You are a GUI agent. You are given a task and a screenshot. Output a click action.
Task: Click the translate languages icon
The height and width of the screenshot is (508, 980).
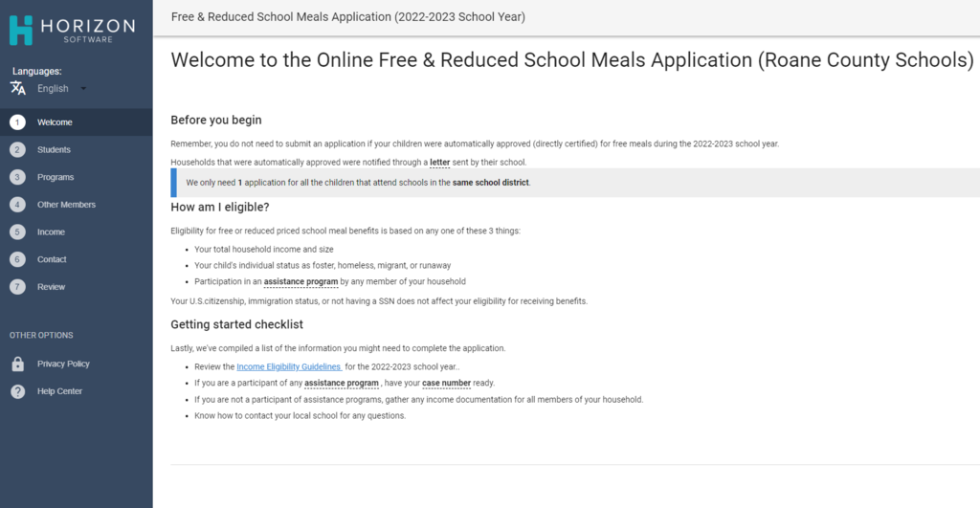[x=18, y=88]
